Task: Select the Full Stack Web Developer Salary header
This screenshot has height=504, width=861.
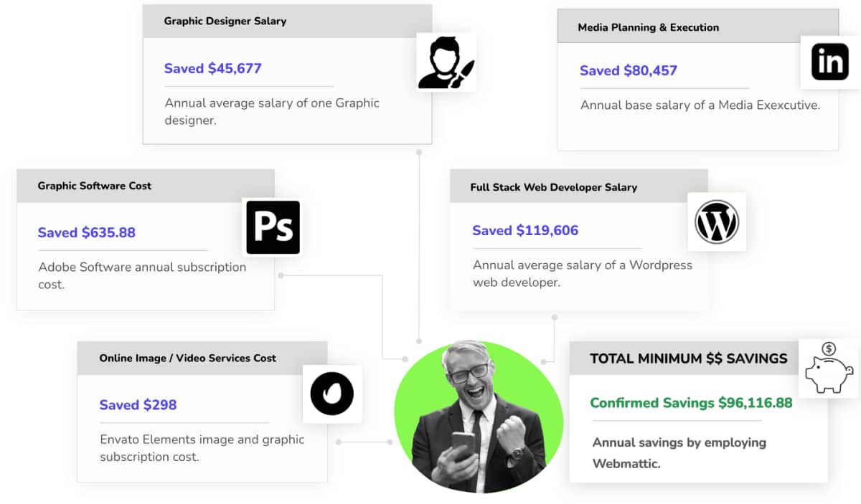Action: click(553, 187)
